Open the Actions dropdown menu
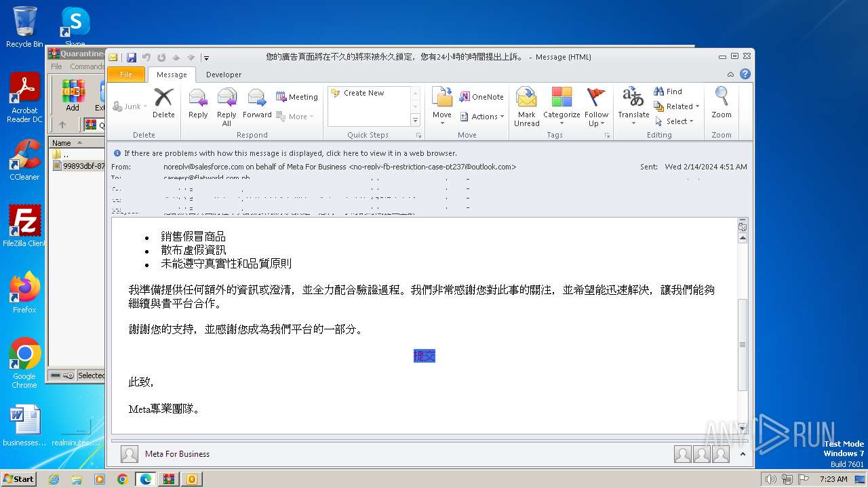The width and height of the screenshot is (868, 488). pyautogui.click(x=482, y=117)
